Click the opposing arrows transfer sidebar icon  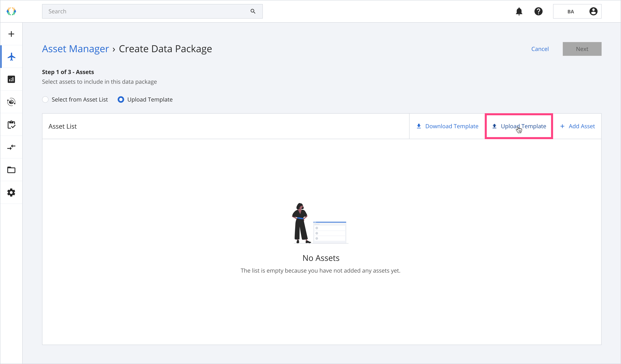(11, 147)
